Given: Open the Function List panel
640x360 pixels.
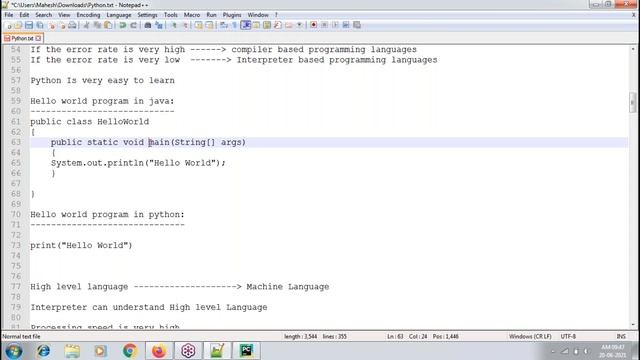Looking at the screenshot, I should (278, 25).
